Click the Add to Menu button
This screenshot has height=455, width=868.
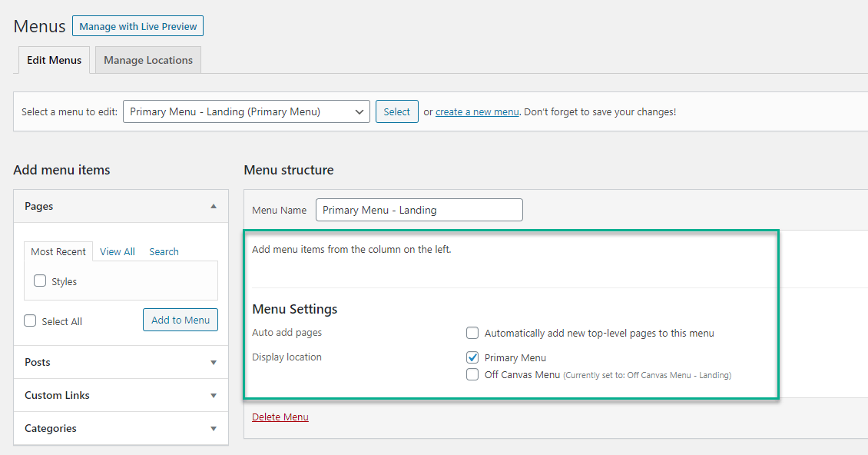pos(181,320)
